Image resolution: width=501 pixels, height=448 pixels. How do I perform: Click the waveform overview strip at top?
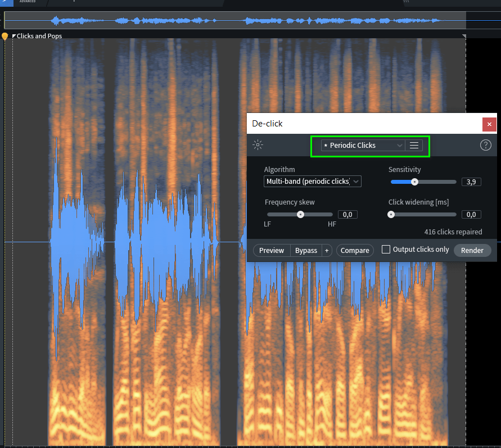[235, 20]
